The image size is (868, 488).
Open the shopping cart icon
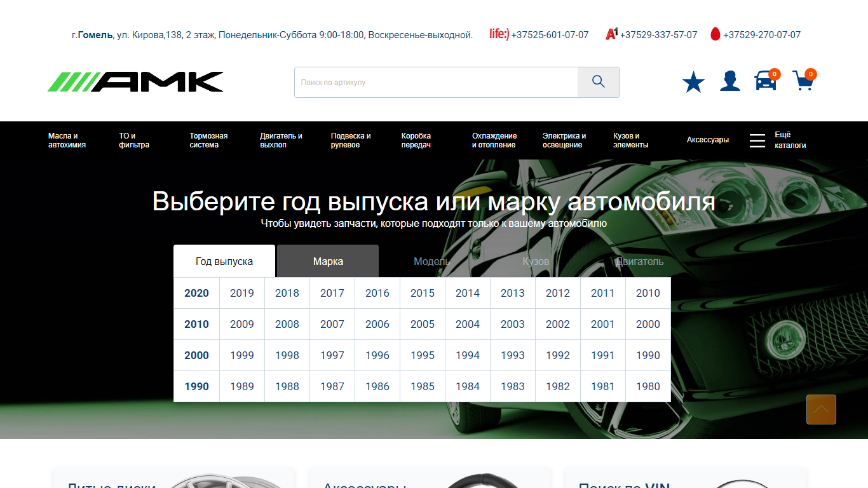point(803,81)
